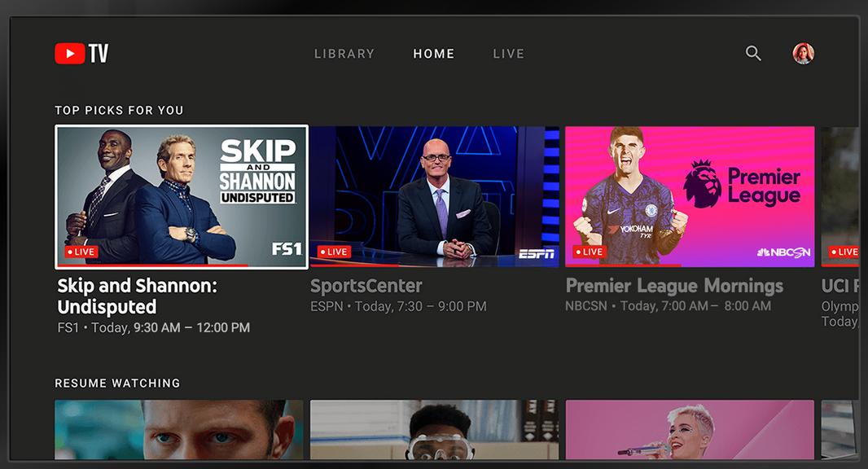
Task: Click the YouTube TV logo
Action: coord(81,54)
